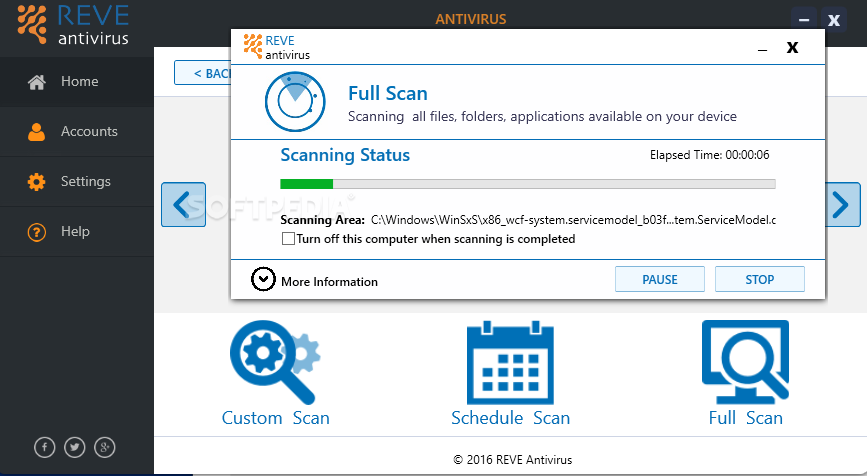The image size is (867, 476).
Task: Minimize the main antivirus window
Action: click(x=804, y=20)
